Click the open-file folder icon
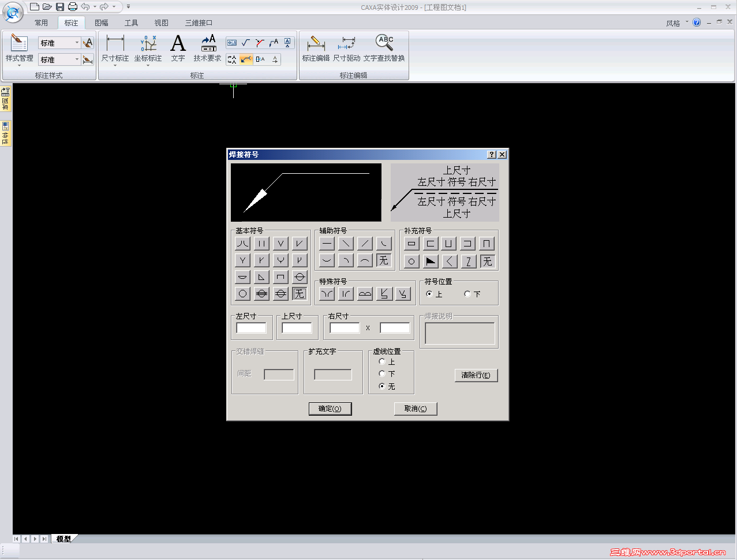The image size is (737, 560). point(47,7)
